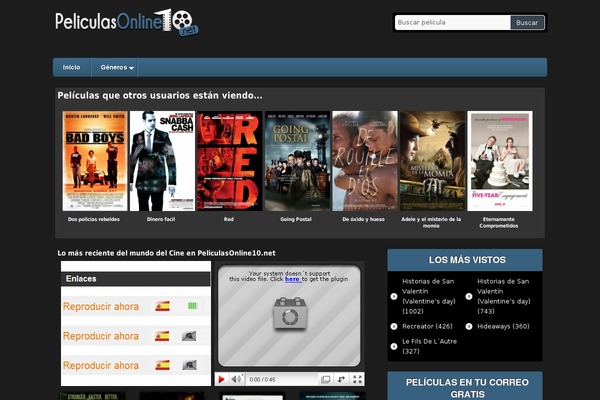This screenshot has height=400, width=600.
Task: Click the third Reproducir ahora link
Action: click(101, 366)
